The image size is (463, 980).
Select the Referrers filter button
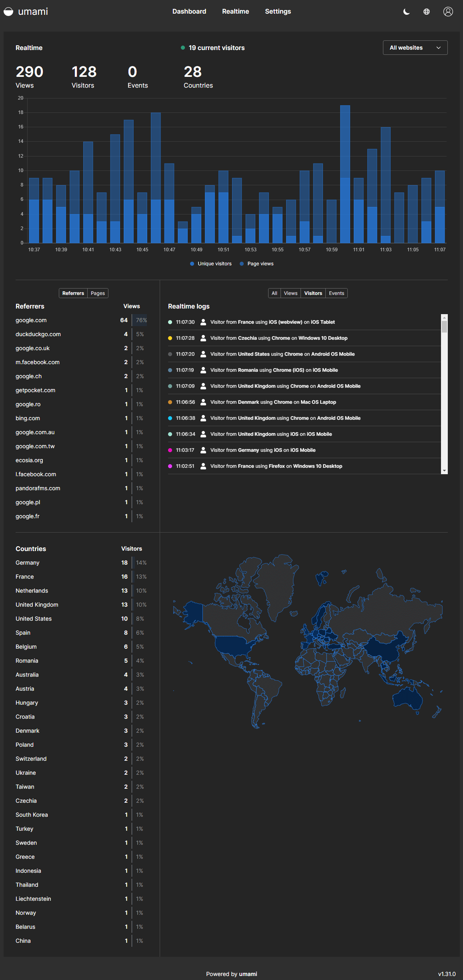click(x=73, y=293)
